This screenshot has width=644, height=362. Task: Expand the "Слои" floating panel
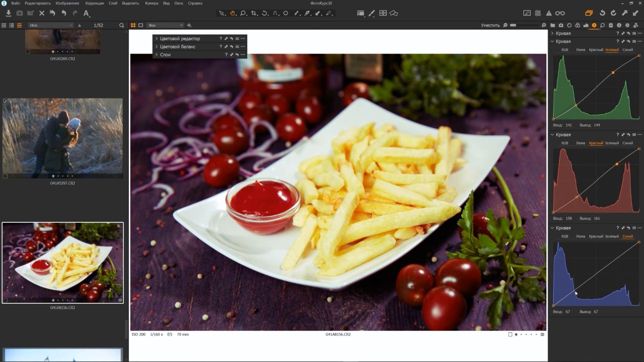pos(157,54)
